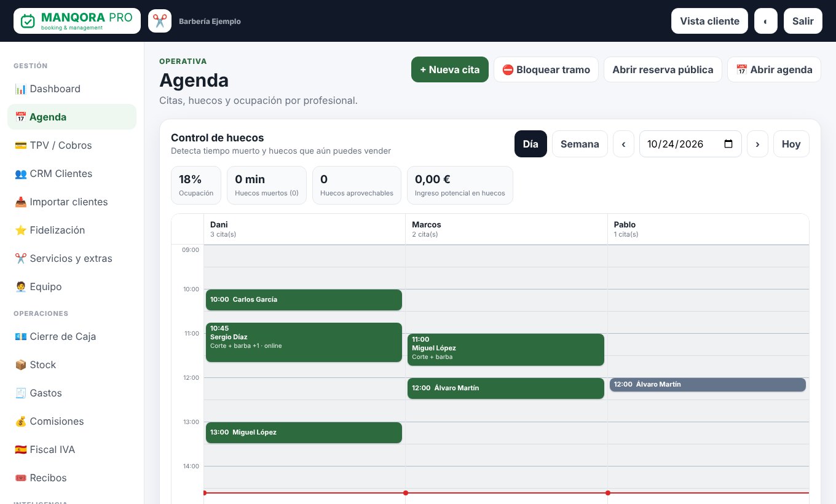The width and height of the screenshot is (836, 504).
Task: Jump to today with Hoy
Action: [x=791, y=144]
